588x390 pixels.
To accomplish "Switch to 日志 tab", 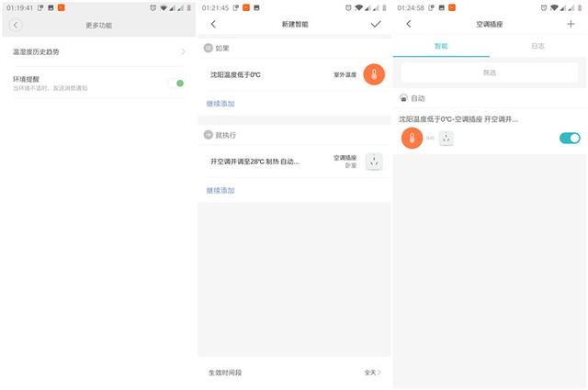I will (x=537, y=46).
